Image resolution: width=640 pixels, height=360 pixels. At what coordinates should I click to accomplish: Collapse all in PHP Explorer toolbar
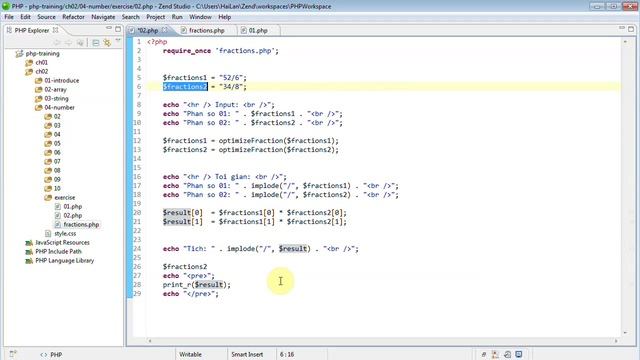click(x=96, y=42)
